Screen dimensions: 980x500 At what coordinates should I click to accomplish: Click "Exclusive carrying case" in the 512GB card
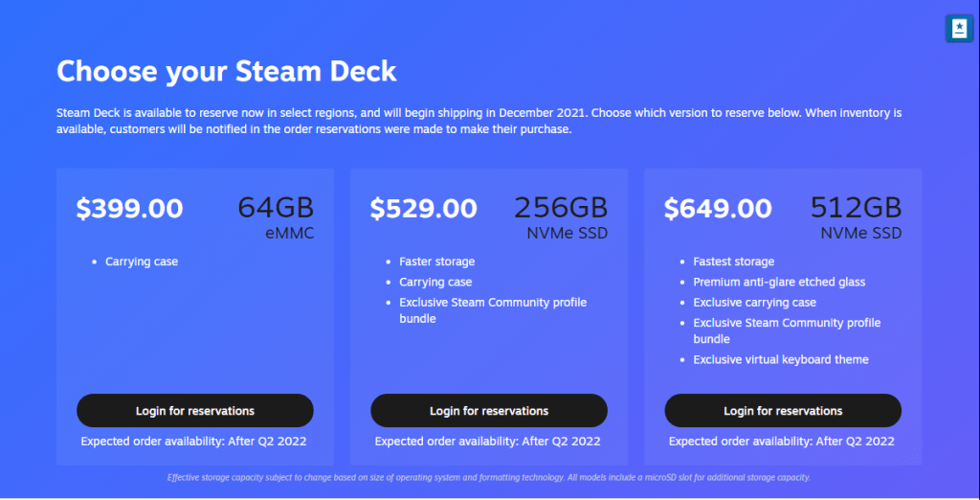[755, 302]
